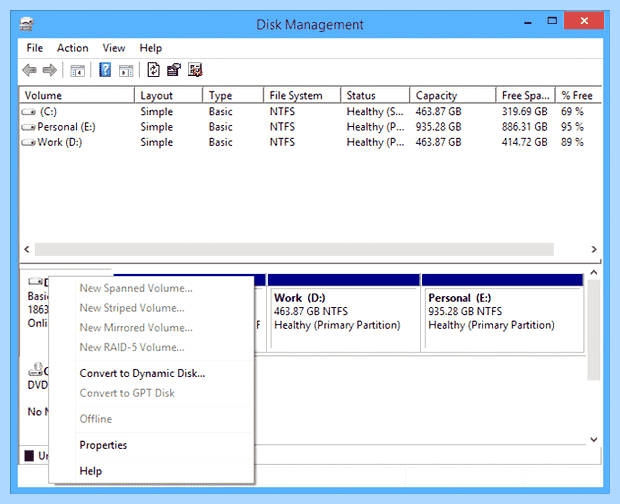Click the Disk Management title bar icon

pyautogui.click(x=26, y=24)
